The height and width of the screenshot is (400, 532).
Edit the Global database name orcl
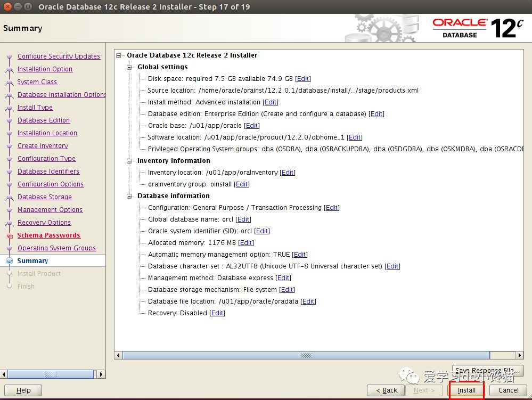tap(243, 219)
